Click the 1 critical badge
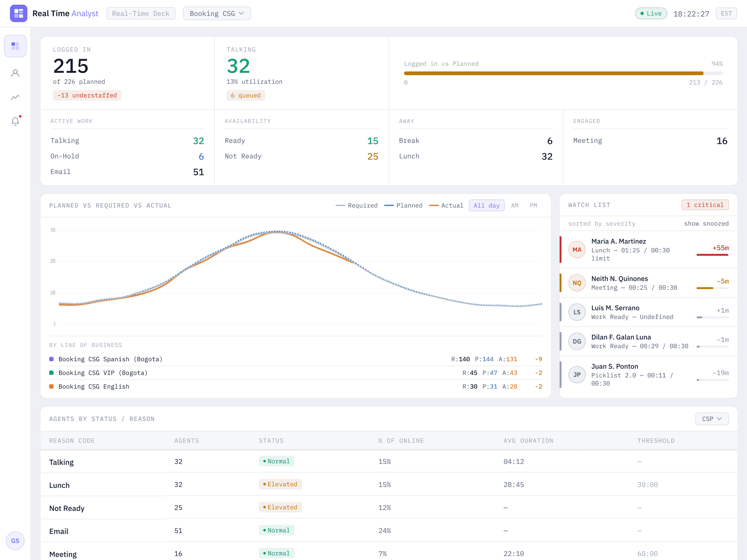747x560 pixels. (x=705, y=205)
